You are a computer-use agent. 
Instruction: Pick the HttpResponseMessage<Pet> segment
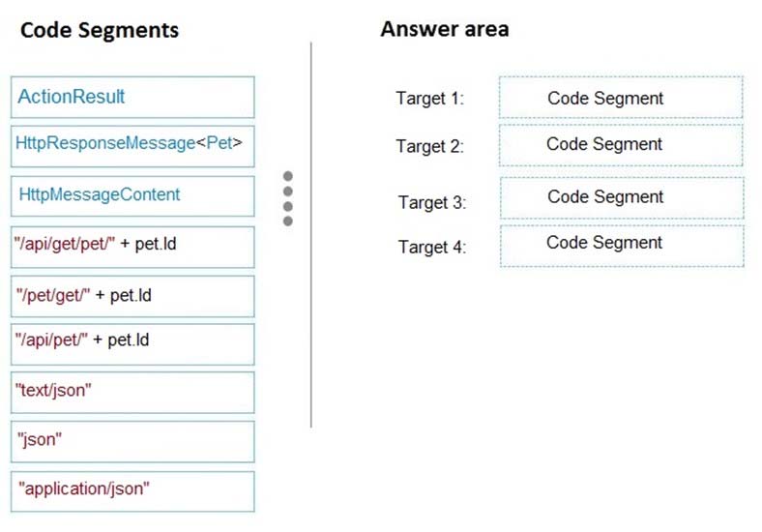coord(132,146)
